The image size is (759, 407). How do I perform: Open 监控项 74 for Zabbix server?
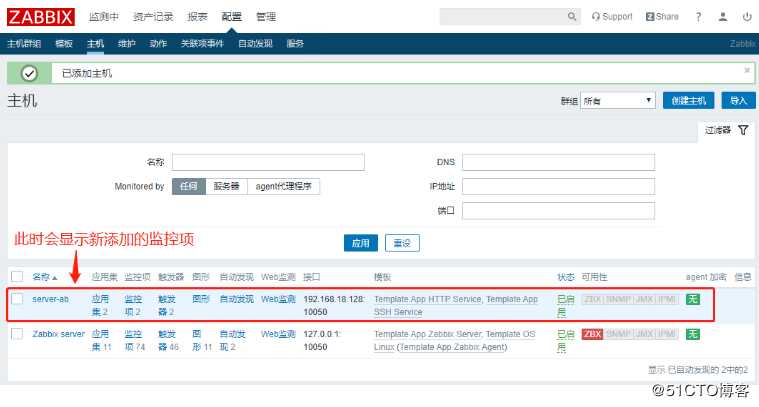tap(135, 340)
